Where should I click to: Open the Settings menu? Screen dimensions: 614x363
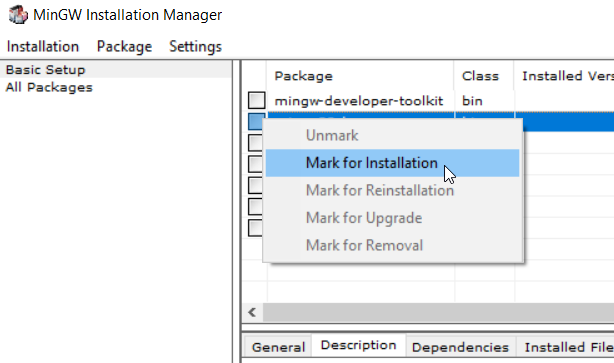click(x=195, y=47)
